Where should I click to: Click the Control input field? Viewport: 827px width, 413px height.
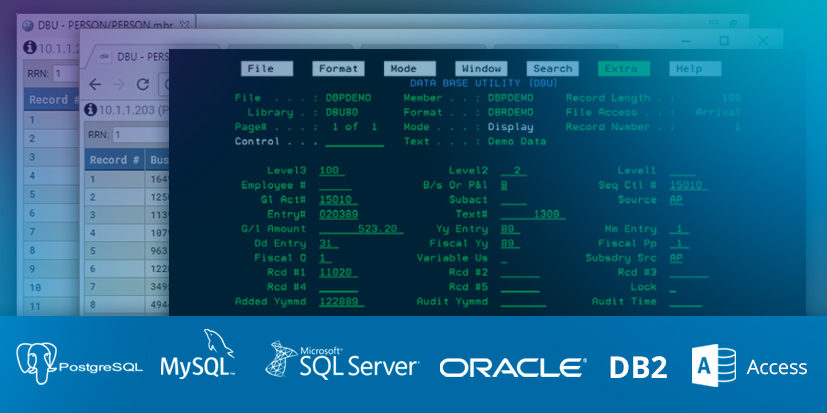click(354, 142)
